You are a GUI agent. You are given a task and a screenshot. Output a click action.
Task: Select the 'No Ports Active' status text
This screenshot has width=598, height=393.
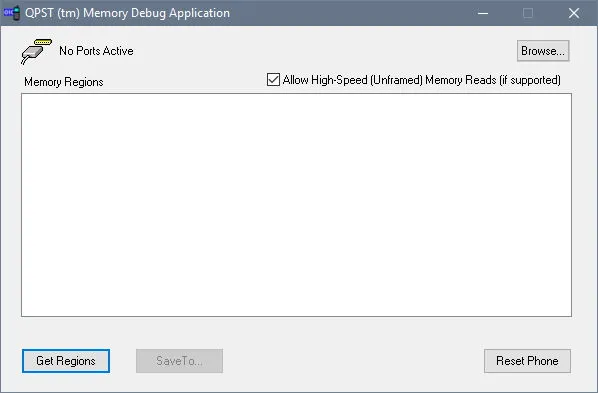click(96, 51)
